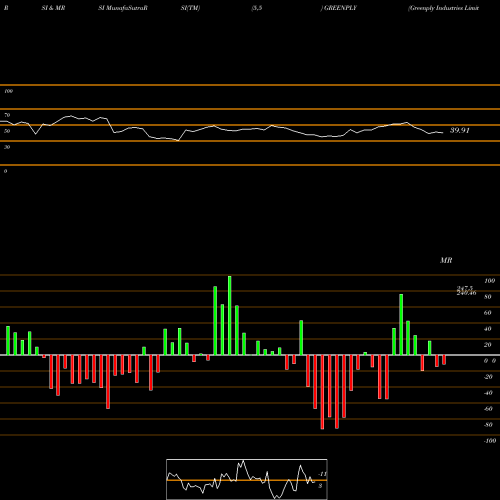This screenshot has height=500, width=500.
Task: Click the -60 label on MR axis
Action: pos(488,409)
